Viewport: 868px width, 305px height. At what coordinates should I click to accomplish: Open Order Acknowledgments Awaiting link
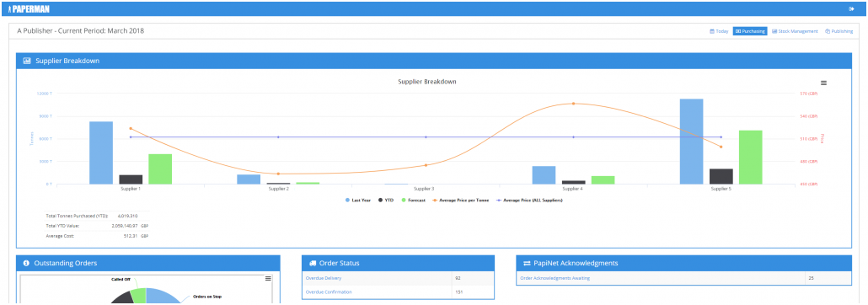pos(555,278)
